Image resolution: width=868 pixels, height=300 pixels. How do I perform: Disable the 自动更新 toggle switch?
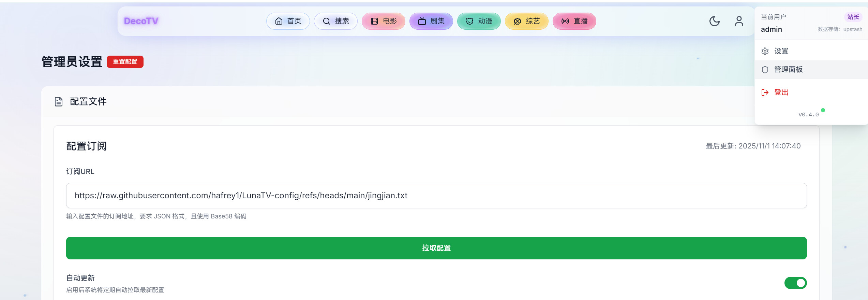pyautogui.click(x=795, y=283)
